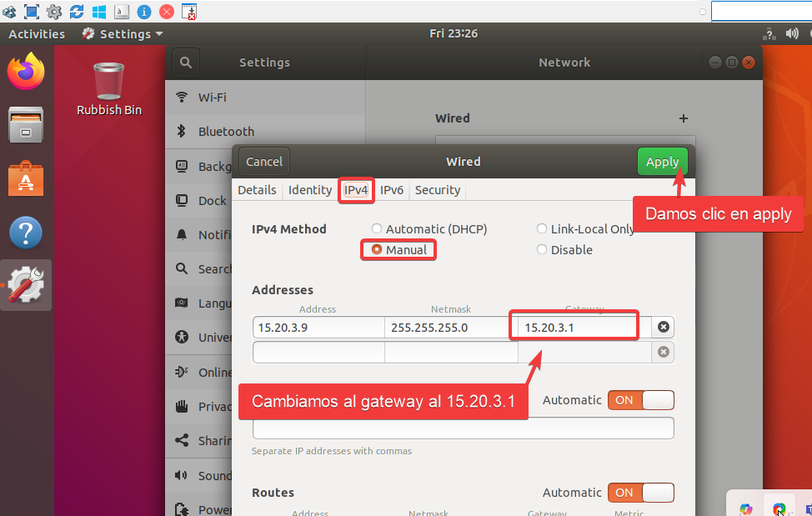Turn off Automatic DNS
The image size is (812, 516).
click(640, 400)
